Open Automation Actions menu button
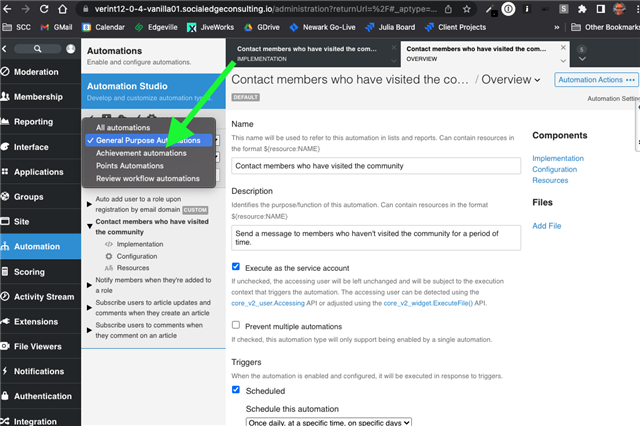This screenshot has height=426, width=640. click(596, 80)
